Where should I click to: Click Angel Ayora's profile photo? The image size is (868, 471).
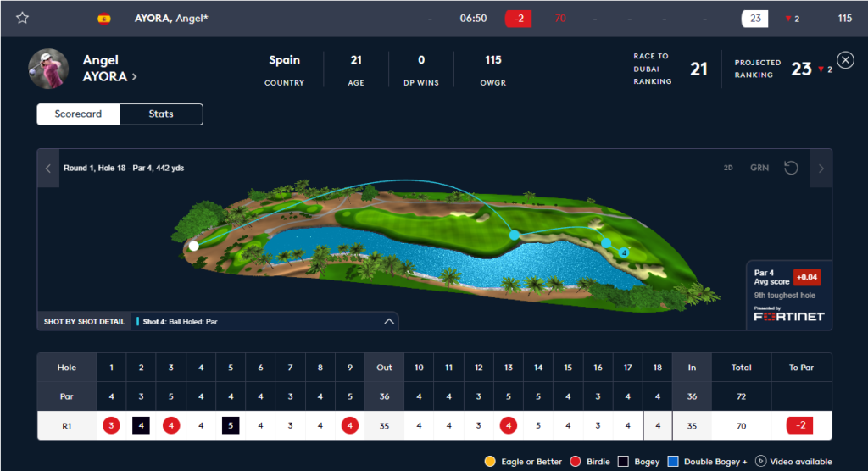[48, 69]
